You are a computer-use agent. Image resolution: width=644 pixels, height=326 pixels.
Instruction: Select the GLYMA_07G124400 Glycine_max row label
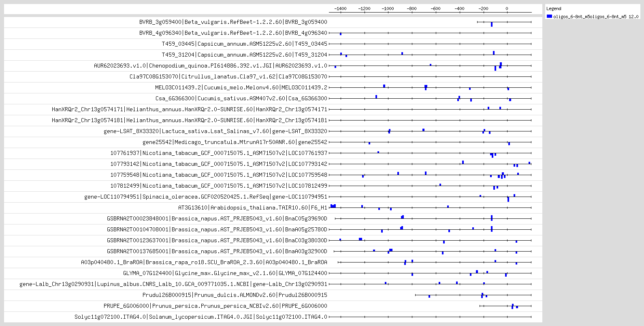coord(225,273)
